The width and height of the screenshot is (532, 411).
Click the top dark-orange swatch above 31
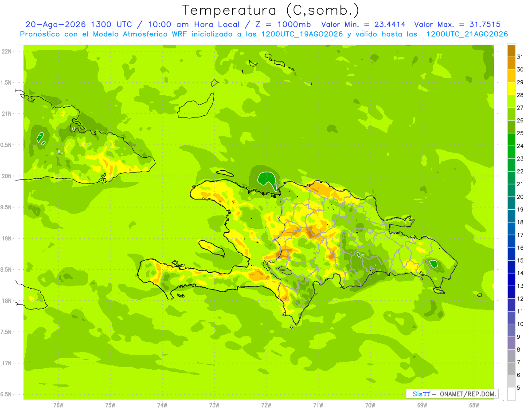point(511,51)
